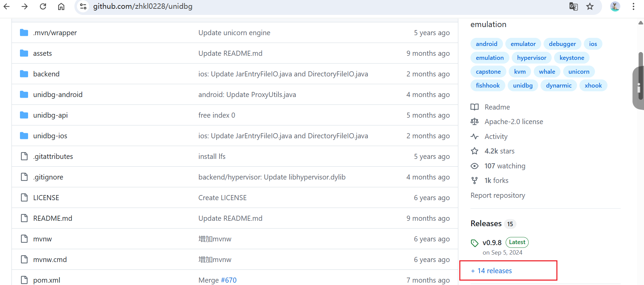Viewport: 644px width, 285px height.
Task: Open commit 'backend/hypervisor: Update libhypervisor.dylib'
Action: [x=272, y=177]
